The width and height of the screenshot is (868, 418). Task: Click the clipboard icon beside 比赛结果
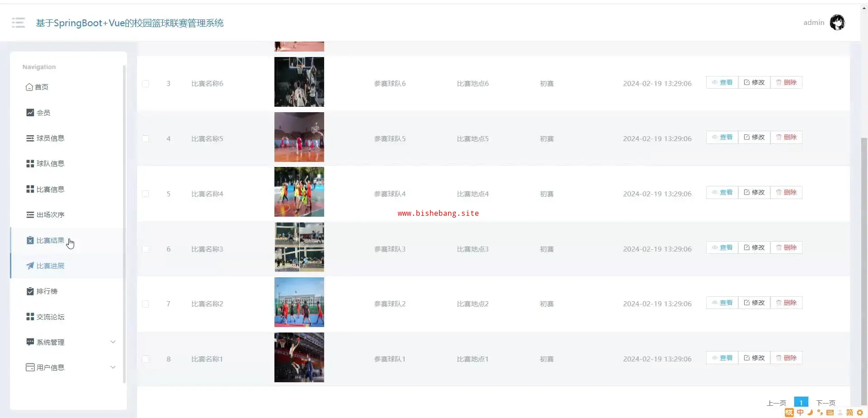pos(30,240)
